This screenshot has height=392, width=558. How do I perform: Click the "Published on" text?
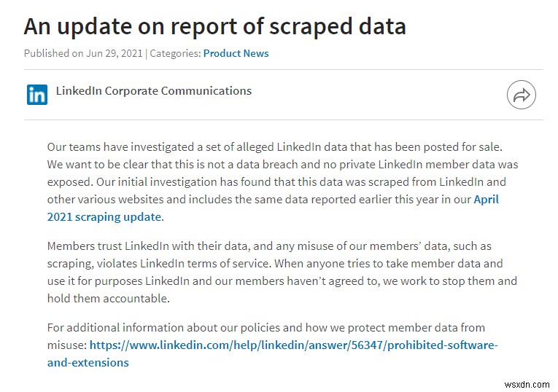53,53
